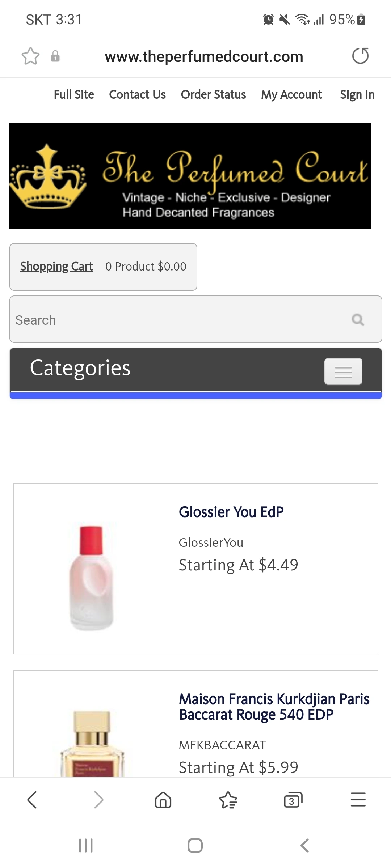The height and width of the screenshot is (868, 391).
Task: Focus the Search input field
Action: click(x=177, y=320)
